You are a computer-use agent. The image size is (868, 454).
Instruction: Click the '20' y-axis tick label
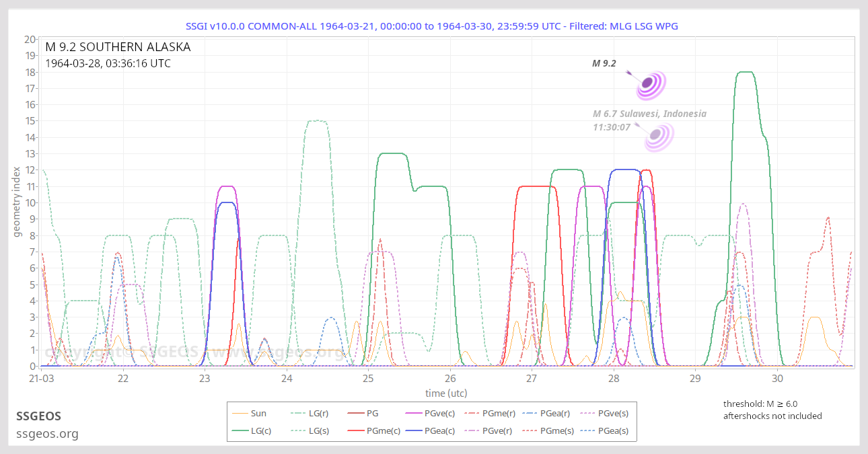[x=30, y=39]
